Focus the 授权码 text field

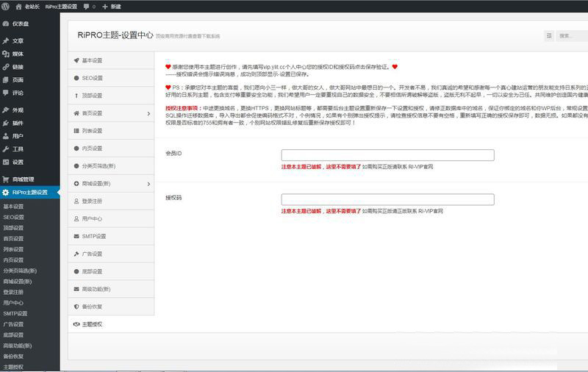click(x=387, y=199)
